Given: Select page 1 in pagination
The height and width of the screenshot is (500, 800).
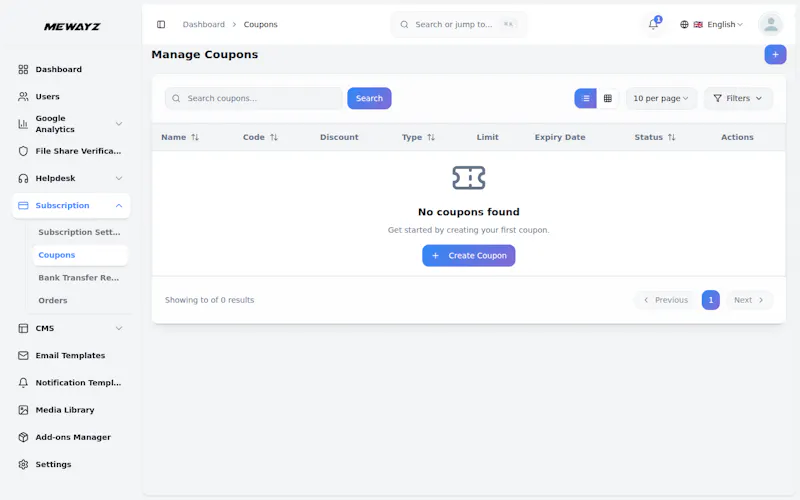Looking at the screenshot, I should click(710, 300).
